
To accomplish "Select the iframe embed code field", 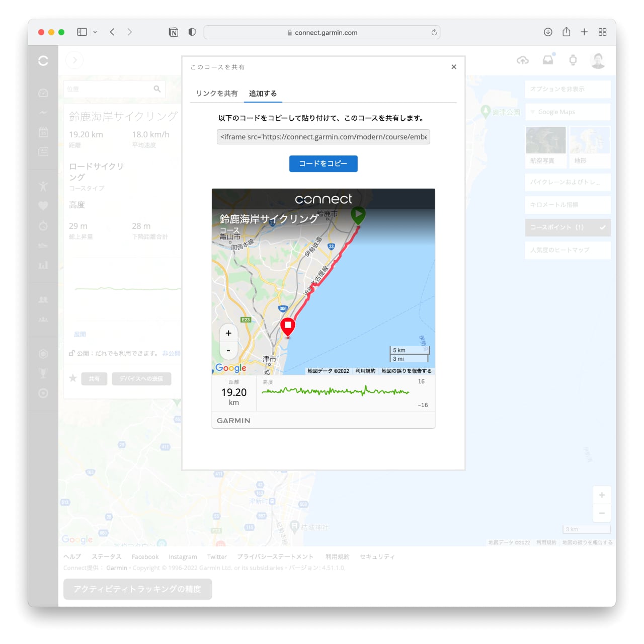I will tap(323, 137).
